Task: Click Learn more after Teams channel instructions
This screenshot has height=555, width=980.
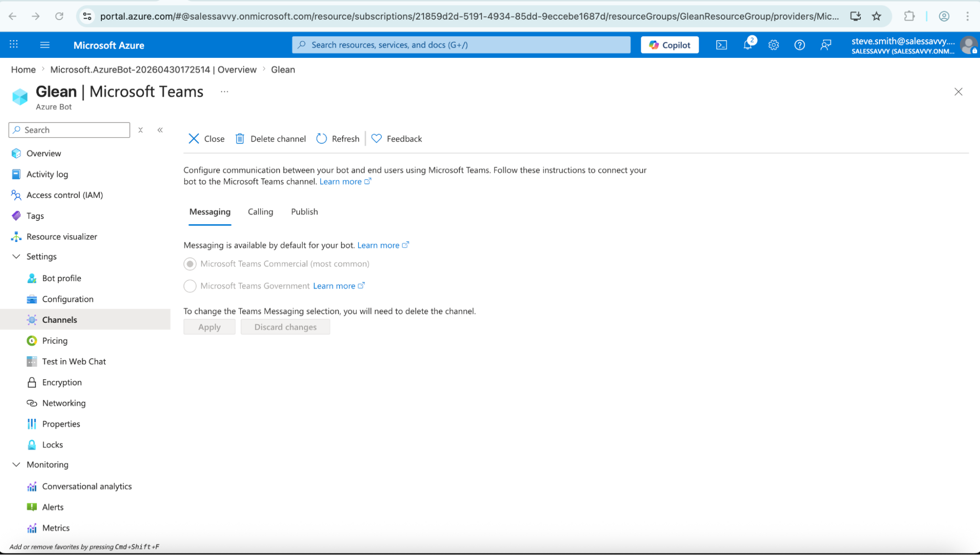Action: [345, 181]
